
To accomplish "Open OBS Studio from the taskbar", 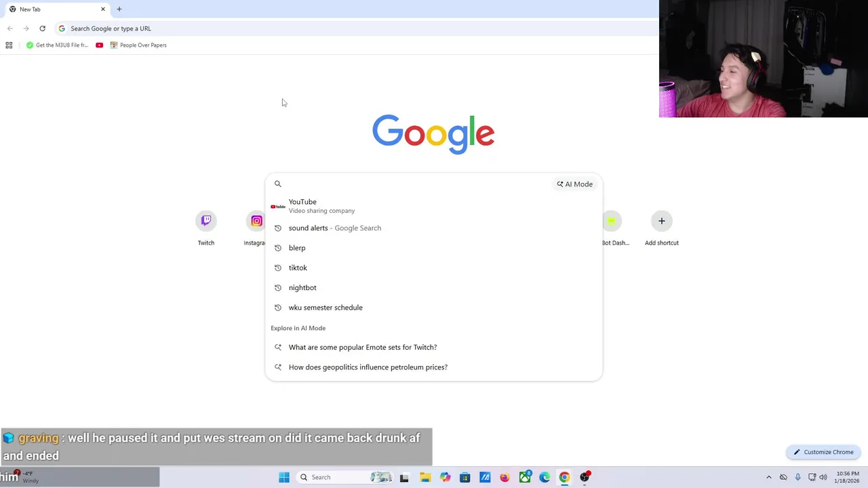I will pyautogui.click(x=585, y=477).
